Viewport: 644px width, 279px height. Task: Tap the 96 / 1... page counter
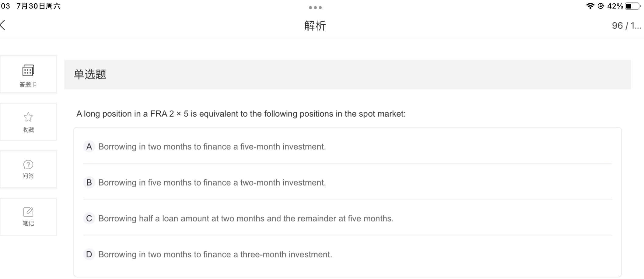[x=626, y=26]
